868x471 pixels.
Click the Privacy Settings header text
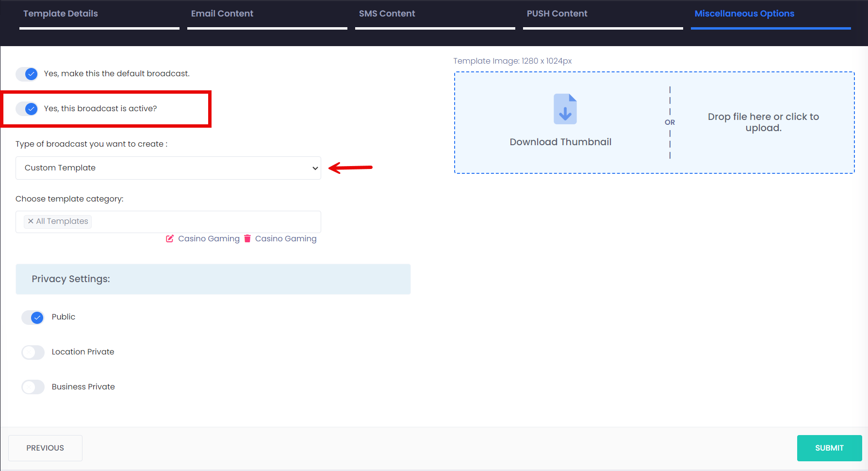tap(71, 279)
